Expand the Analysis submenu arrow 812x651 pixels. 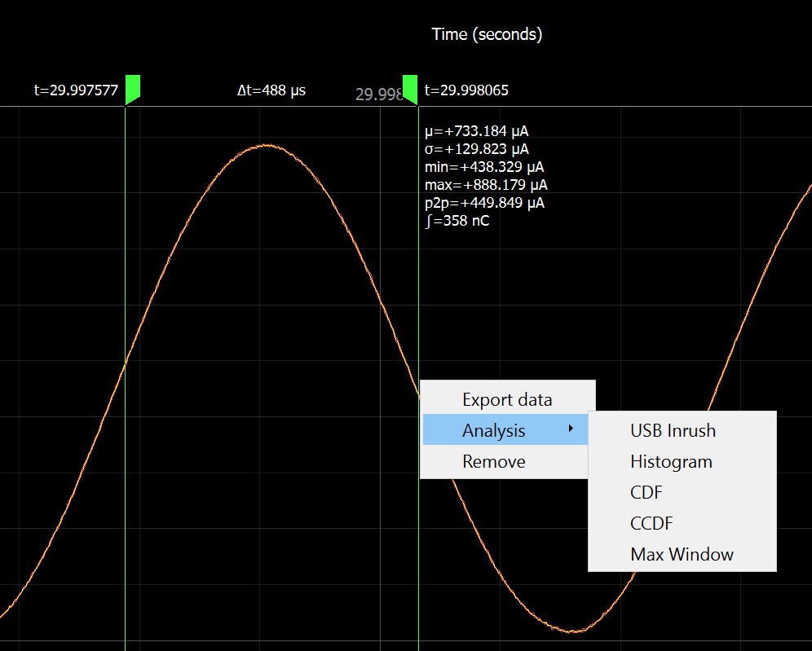[571, 429]
